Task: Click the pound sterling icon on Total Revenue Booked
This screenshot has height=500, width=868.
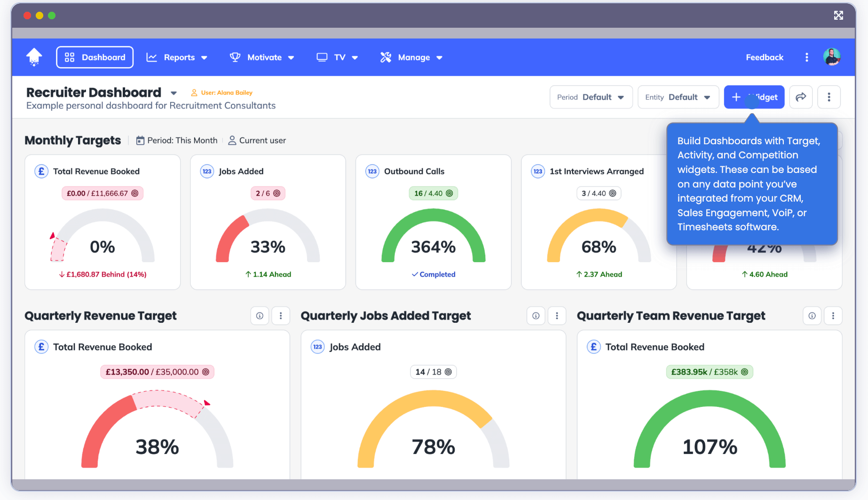Action: click(41, 171)
